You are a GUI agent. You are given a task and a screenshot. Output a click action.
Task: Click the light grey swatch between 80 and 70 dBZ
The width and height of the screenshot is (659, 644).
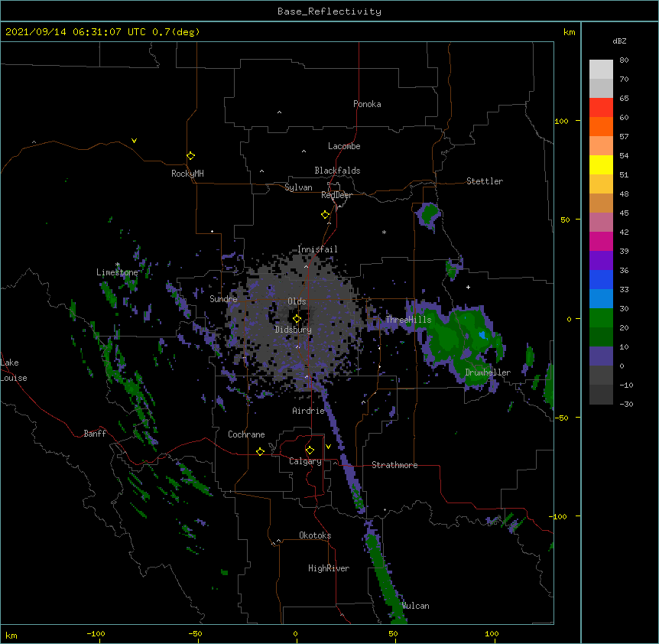click(601, 70)
